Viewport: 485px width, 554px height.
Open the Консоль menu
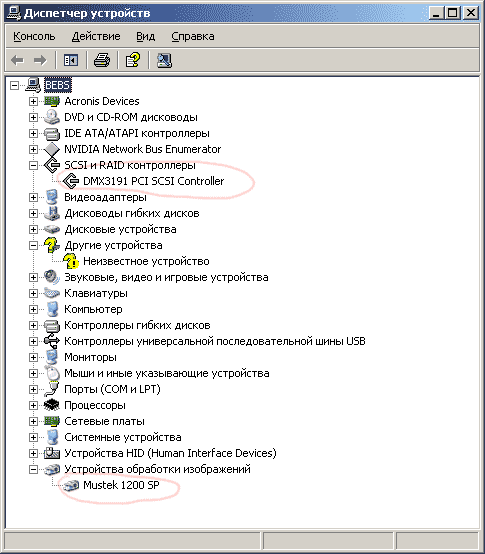click(34, 36)
